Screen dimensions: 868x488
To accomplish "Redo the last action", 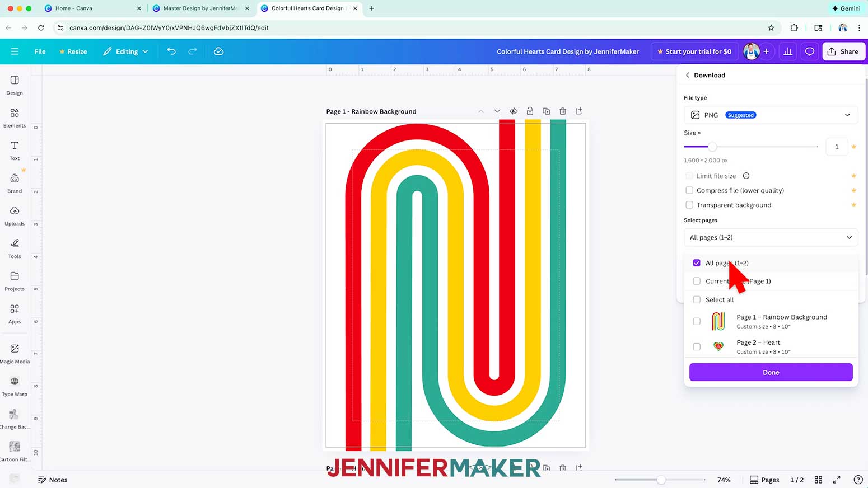I will (193, 51).
